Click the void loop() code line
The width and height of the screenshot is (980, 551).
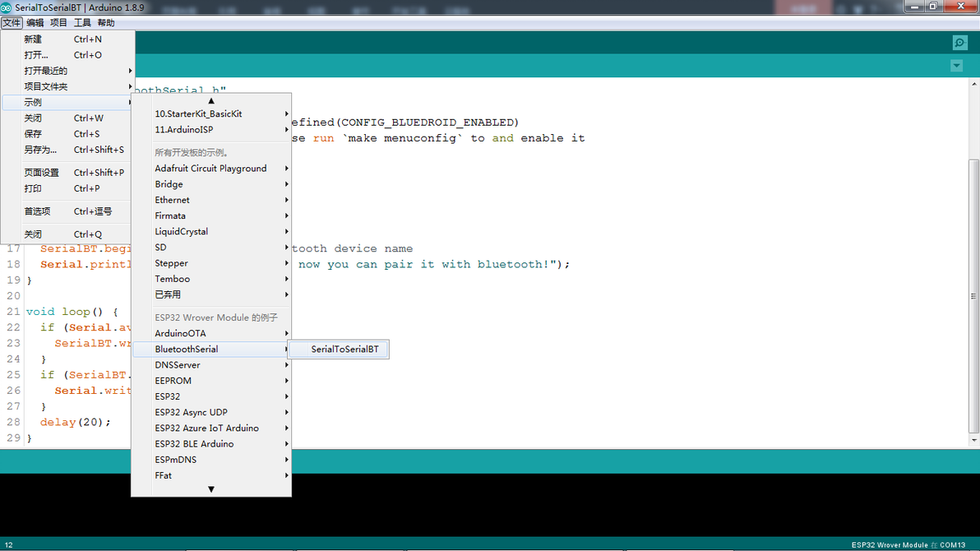(x=72, y=312)
